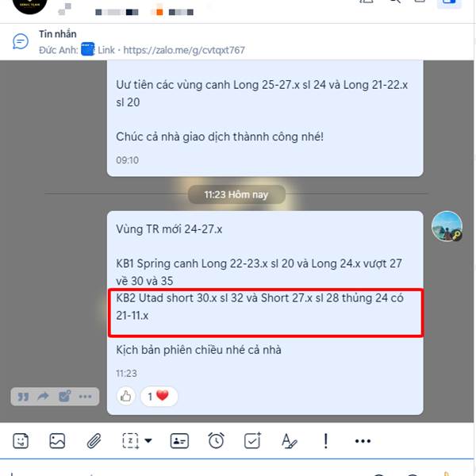
Task: Open text formatting icon
Action: click(290, 441)
